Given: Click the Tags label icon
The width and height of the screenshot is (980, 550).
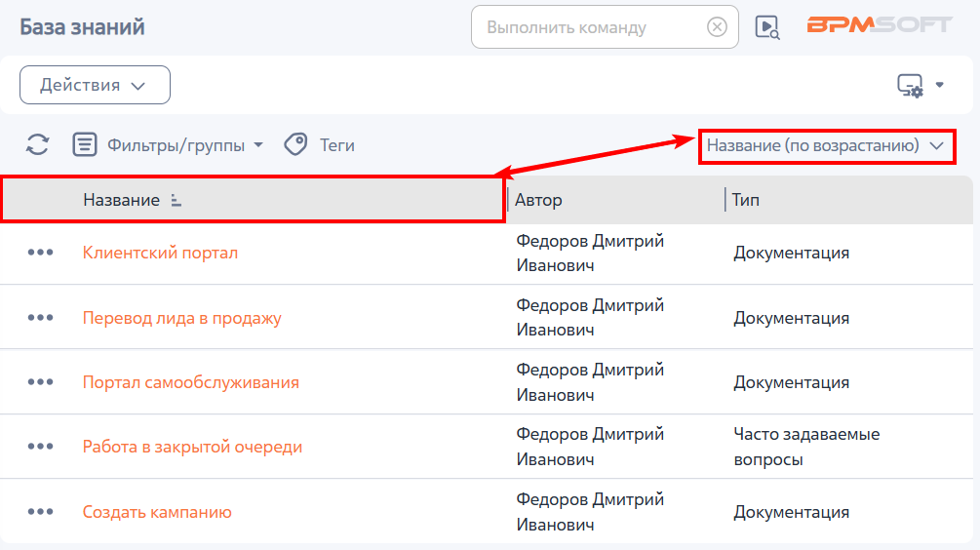Looking at the screenshot, I should (295, 144).
